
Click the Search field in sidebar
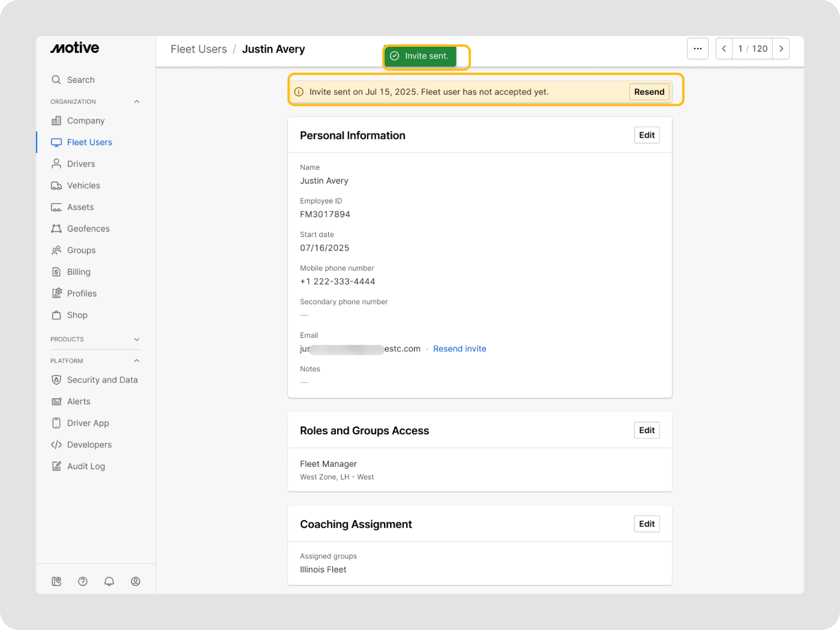pos(81,80)
